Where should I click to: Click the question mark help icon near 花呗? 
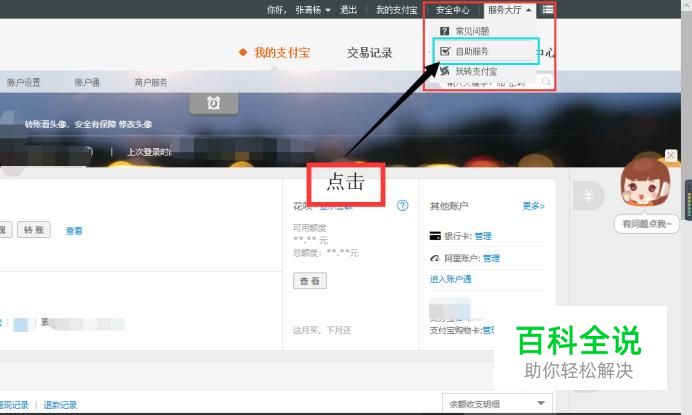click(402, 205)
